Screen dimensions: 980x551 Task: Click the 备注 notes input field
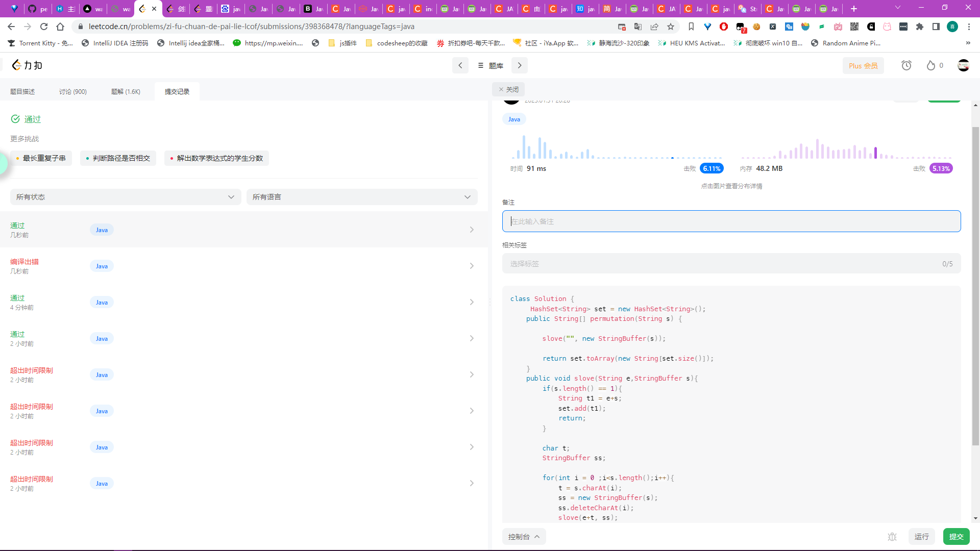(x=731, y=221)
